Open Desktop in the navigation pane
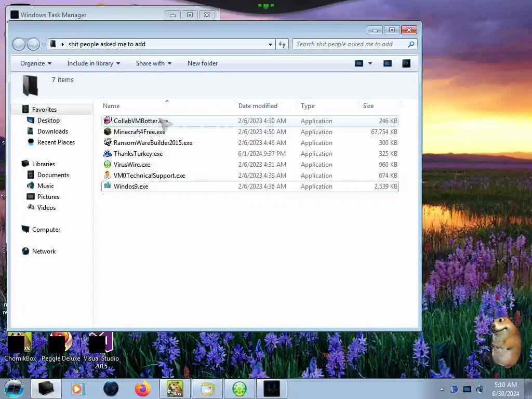This screenshot has width=532, height=399. pyautogui.click(x=48, y=121)
